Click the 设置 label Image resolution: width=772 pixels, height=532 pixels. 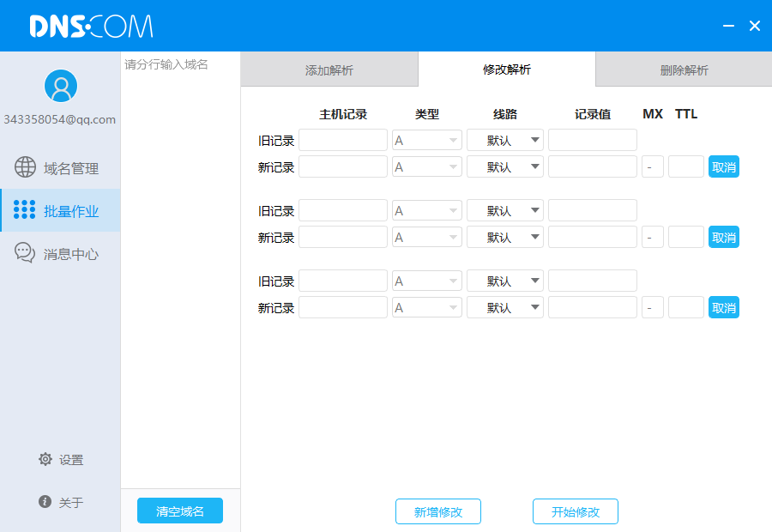point(71,460)
